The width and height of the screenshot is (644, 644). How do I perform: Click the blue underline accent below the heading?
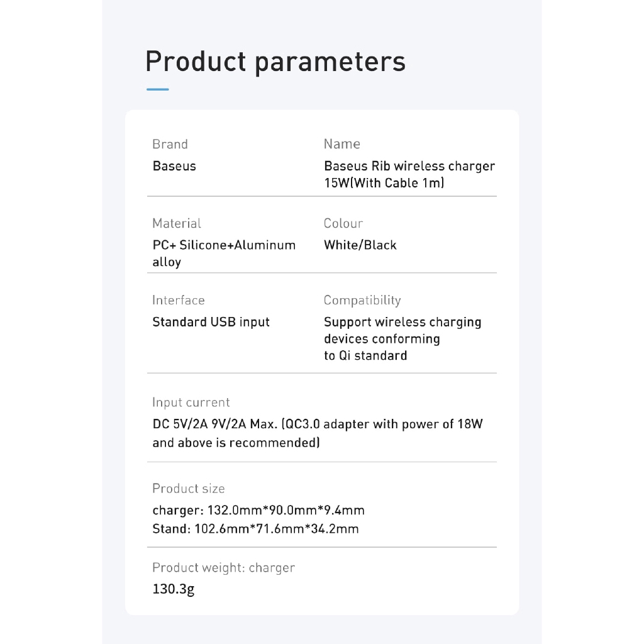coord(157,89)
